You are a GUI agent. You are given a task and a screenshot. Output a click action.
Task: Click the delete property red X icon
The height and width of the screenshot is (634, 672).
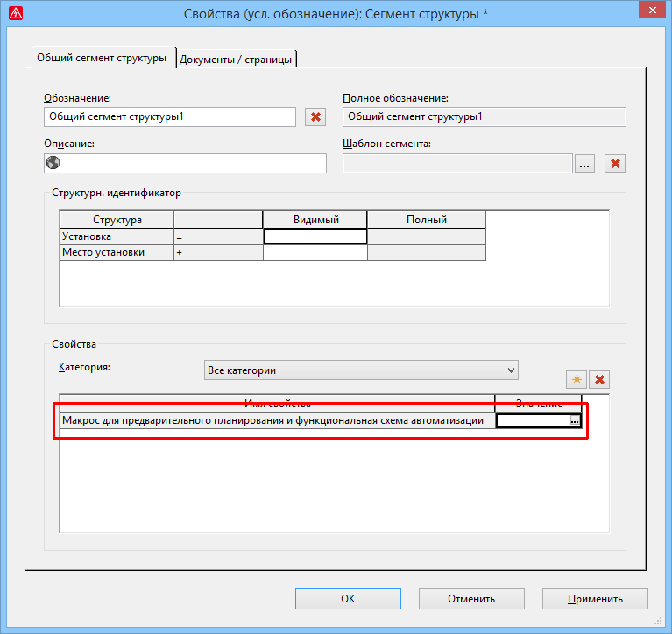(x=600, y=379)
